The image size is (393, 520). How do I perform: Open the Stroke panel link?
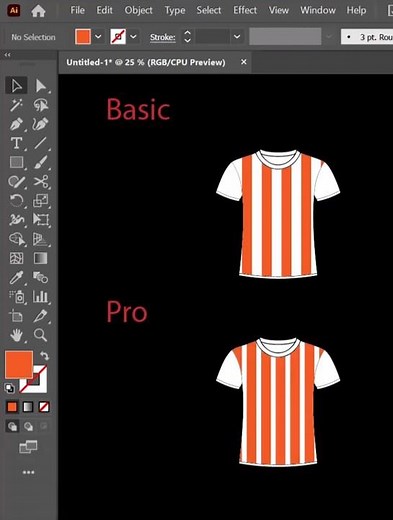point(162,37)
